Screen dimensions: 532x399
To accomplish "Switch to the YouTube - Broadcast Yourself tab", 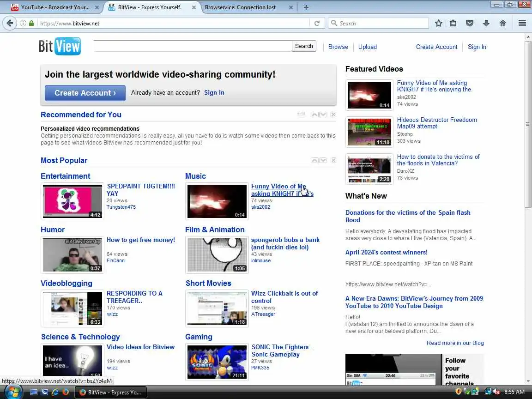I will (55, 7).
